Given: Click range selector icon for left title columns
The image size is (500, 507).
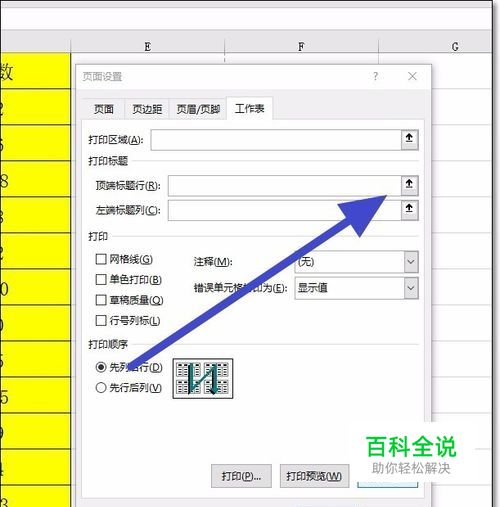Looking at the screenshot, I should (409, 210).
